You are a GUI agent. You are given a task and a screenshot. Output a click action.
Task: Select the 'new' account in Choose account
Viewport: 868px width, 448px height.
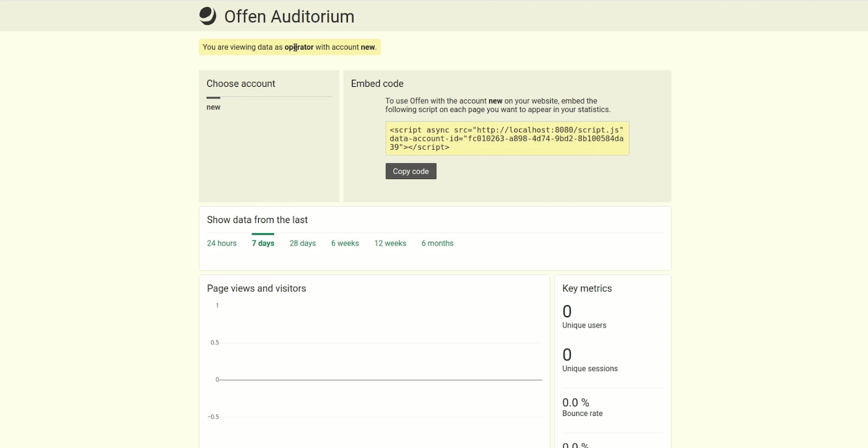pyautogui.click(x=213, y=107)
